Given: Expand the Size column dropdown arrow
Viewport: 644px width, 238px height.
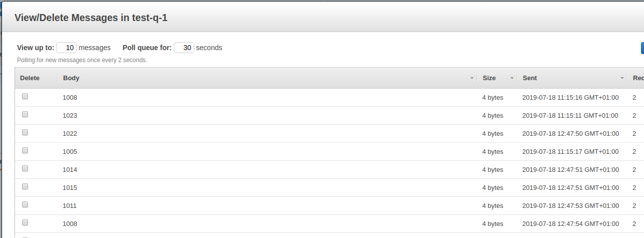Looking at the screenshot, I should 512,78.
